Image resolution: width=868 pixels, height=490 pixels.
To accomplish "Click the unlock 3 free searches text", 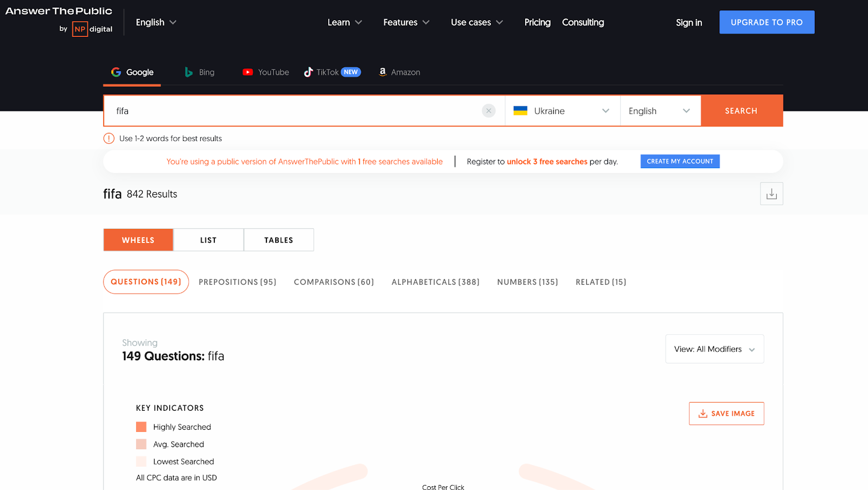I will coord(547,162).
